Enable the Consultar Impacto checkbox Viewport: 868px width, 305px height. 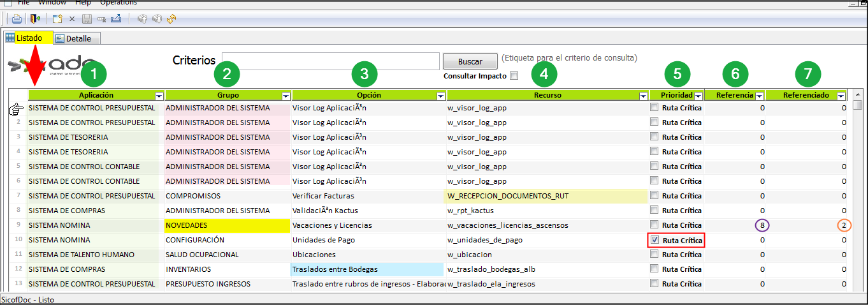pos(514,76)
